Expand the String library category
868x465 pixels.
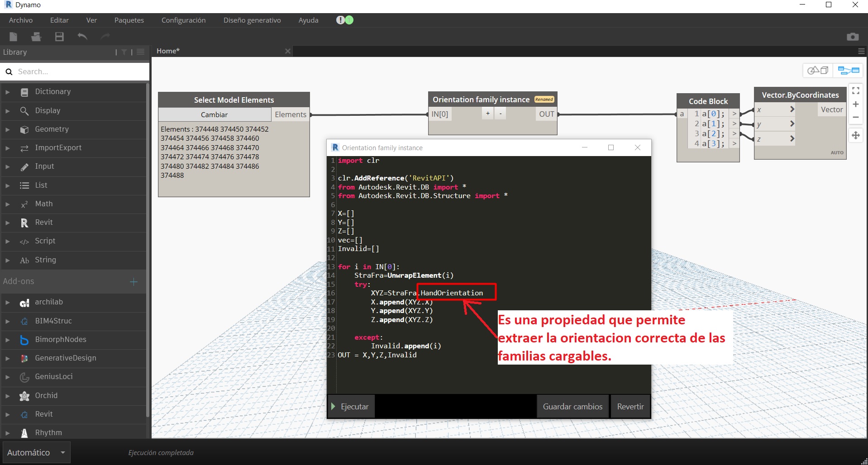(x=7, y=260)
